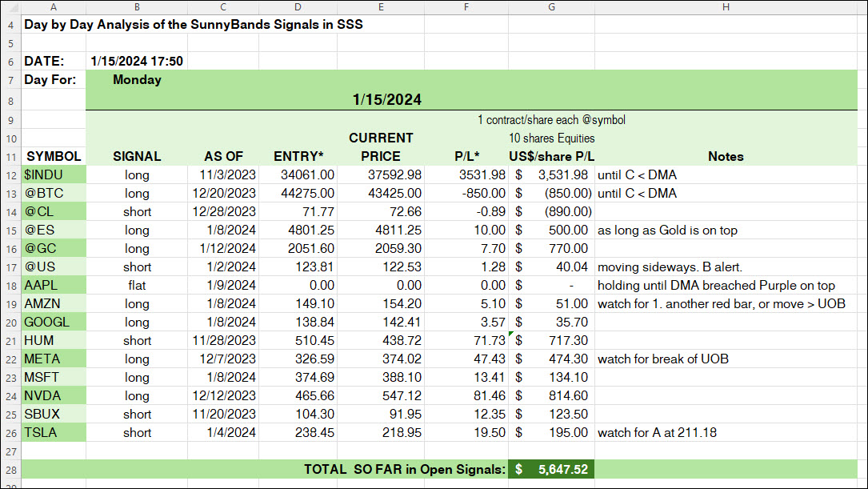This screenshot has height=489, width=868.
Task: Select the AMZN note about another red bar
Action: 726,303
